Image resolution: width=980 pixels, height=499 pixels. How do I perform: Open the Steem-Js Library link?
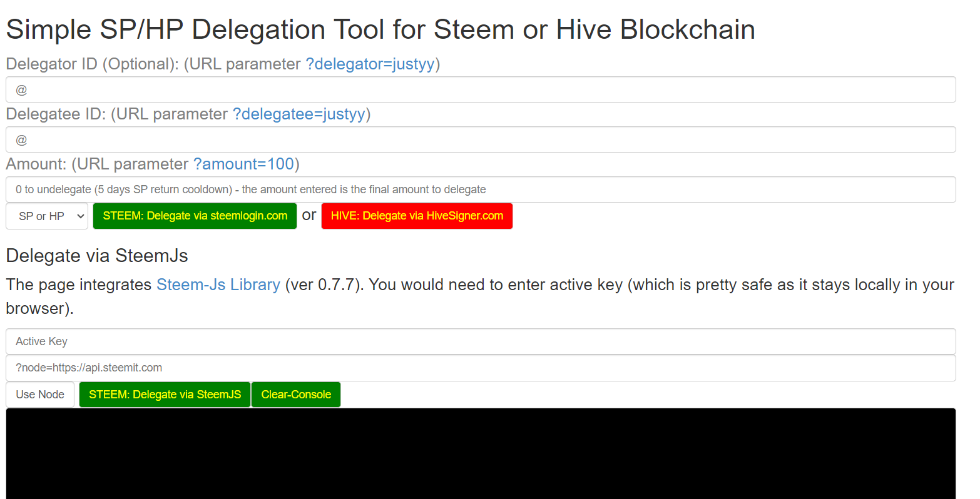click(x=218, y=285)
